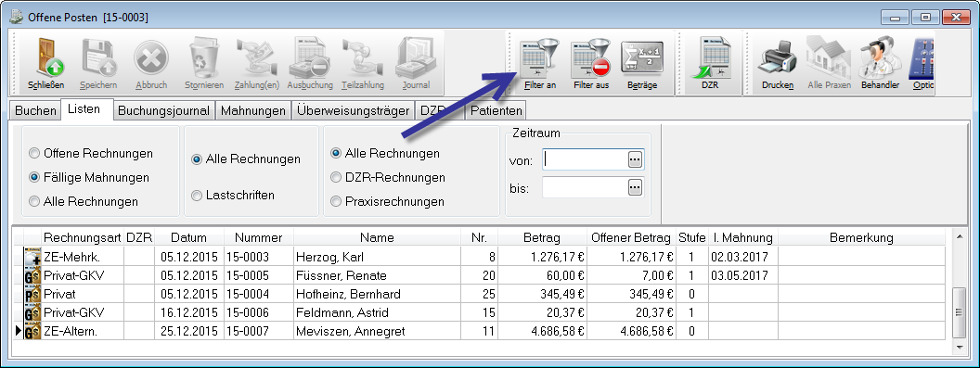This screenshot has width=980, height=368.
Task: Open date picker for the von field
Action: point(635,160)
